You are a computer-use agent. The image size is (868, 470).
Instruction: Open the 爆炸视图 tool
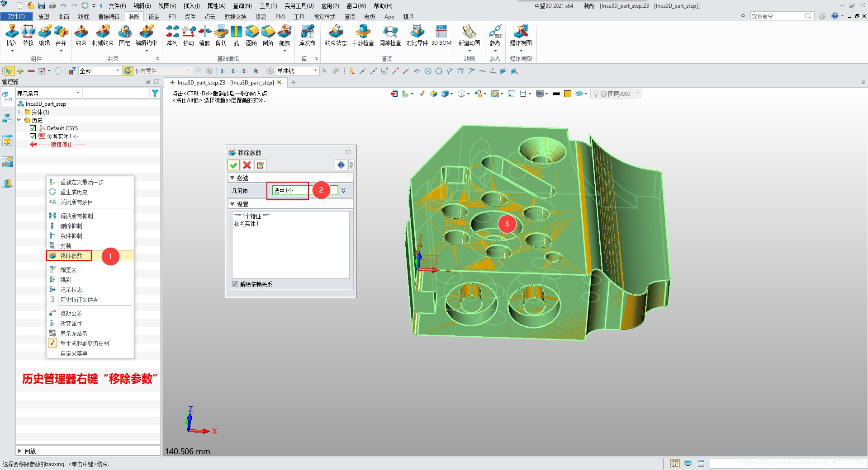point(521,35)
